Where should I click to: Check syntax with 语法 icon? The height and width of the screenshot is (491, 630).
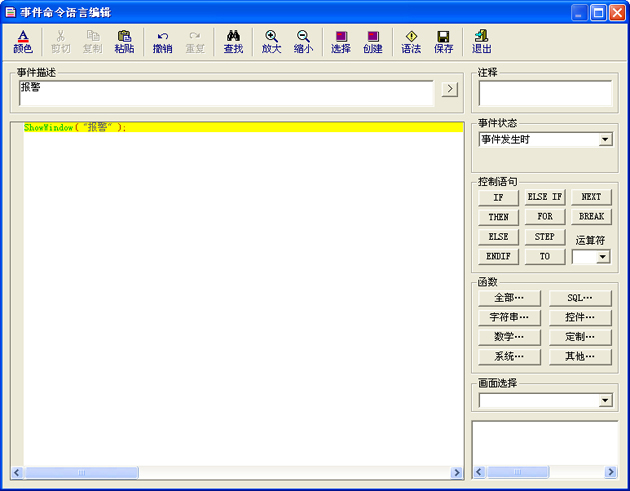point(411,42)
